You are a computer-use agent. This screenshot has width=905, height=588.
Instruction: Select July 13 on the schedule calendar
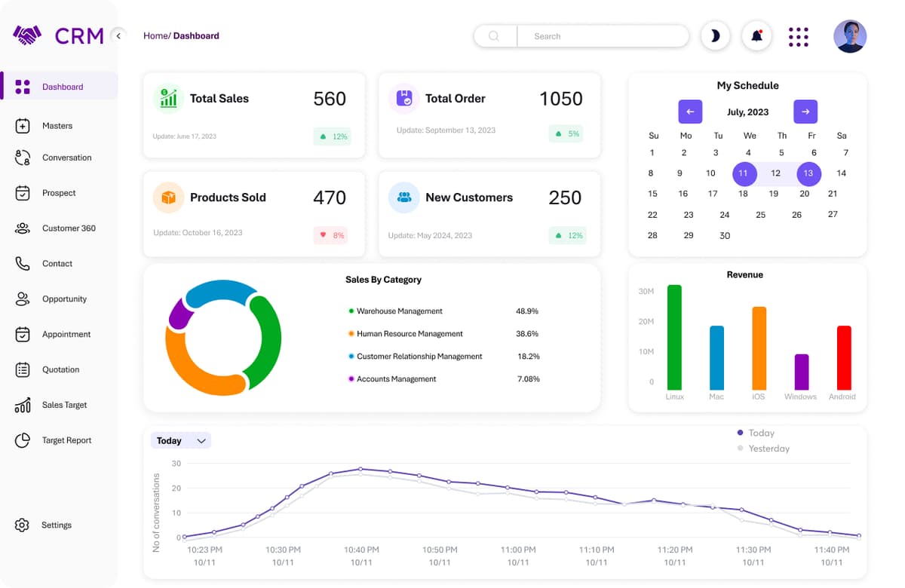(808, 173)
